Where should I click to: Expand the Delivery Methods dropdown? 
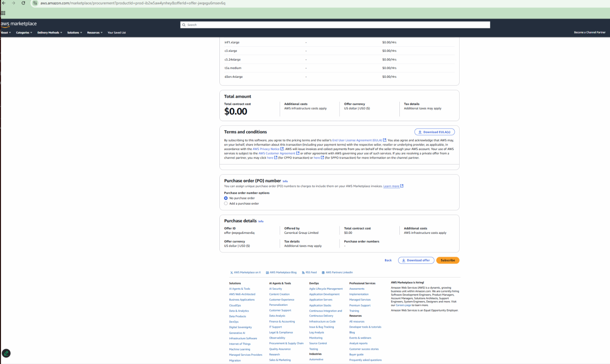tap(50, 33)
